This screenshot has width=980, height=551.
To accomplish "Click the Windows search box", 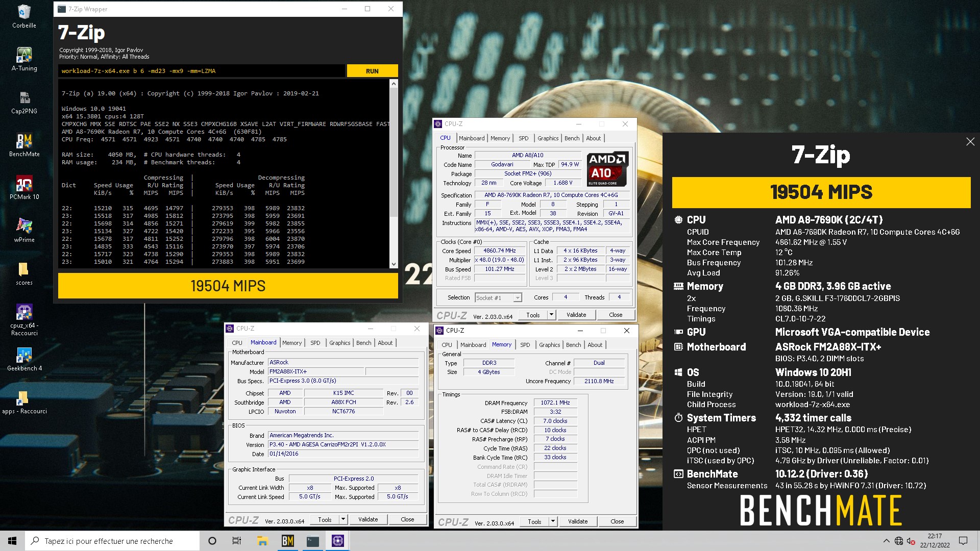I will 112,541.
